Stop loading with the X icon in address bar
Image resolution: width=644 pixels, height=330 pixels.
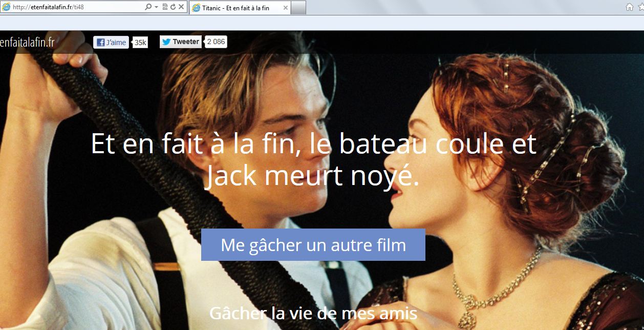coord(181,7)
